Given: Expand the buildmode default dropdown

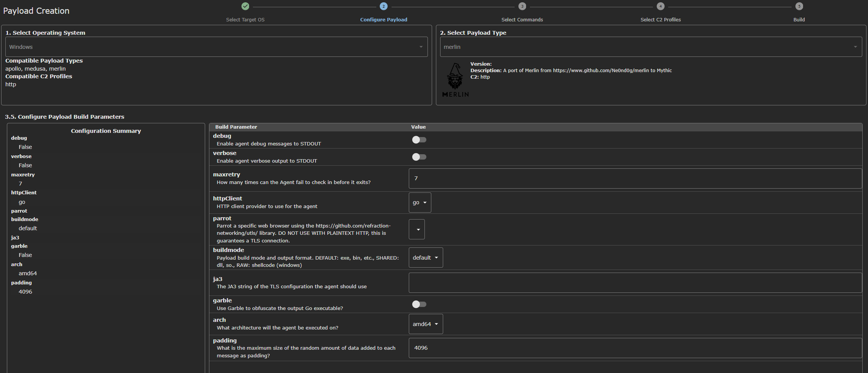Looking at the screenshot, I should 426,258.
